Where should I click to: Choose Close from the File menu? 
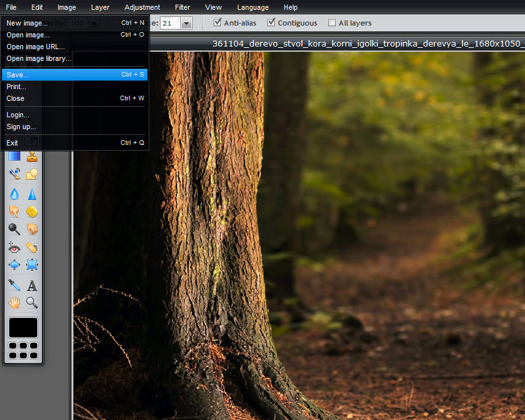[75, 98]
